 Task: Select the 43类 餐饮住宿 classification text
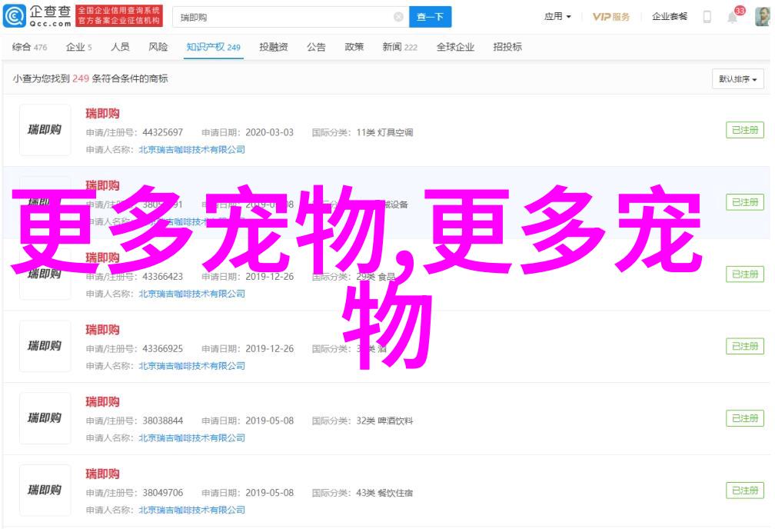384,493
